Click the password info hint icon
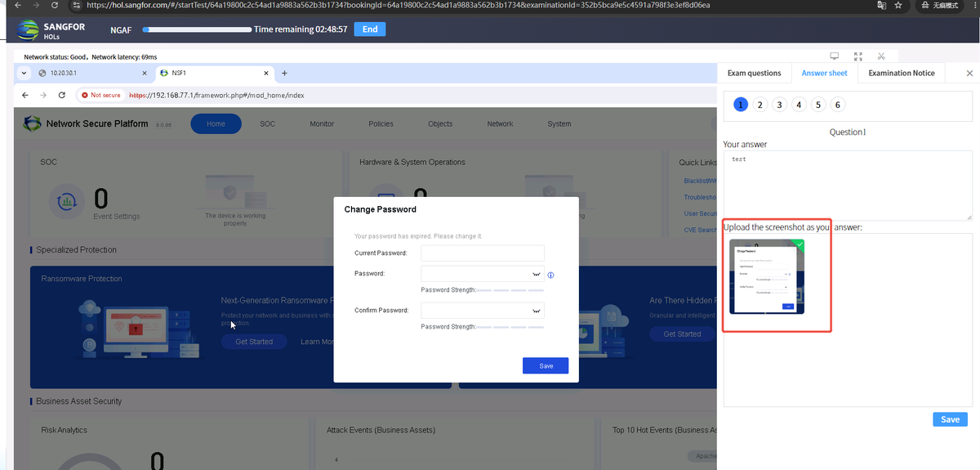Screen dimensions: 980x470 point(550,275)
